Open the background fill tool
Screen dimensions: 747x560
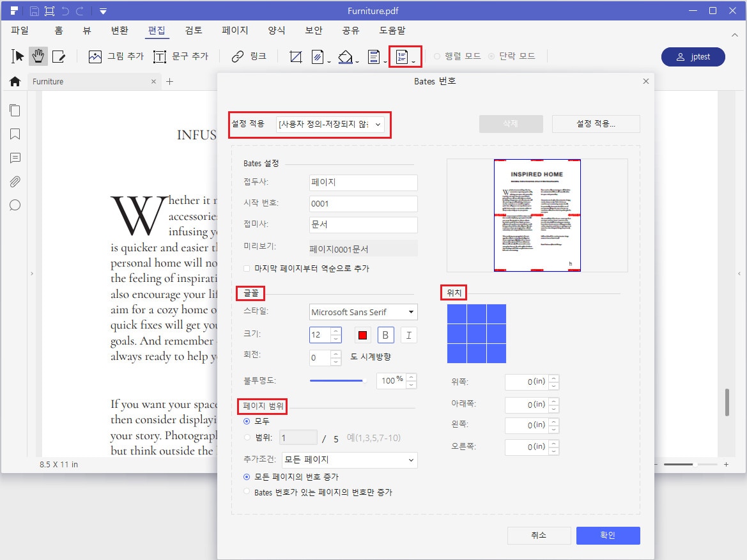346,57
